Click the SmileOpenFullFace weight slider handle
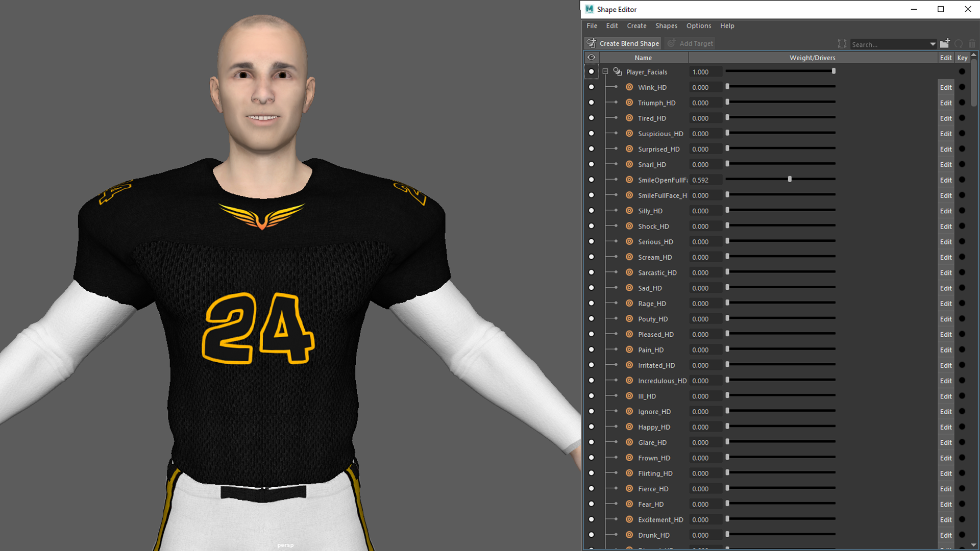980x551 pixels. click(790, 179)
